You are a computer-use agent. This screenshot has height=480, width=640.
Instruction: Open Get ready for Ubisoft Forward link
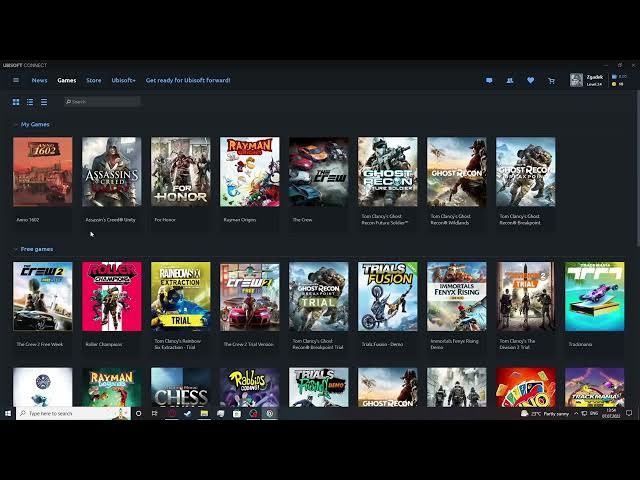tap(188, 80)
